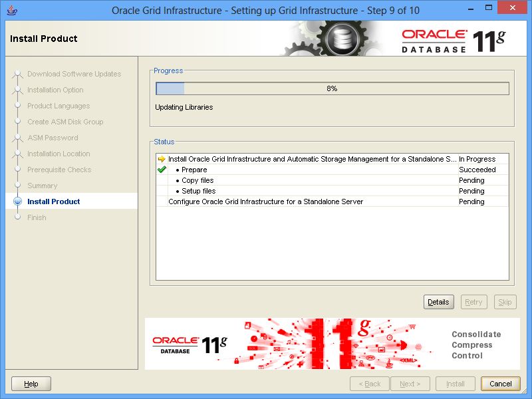Click the Updating Libraries status text
Image resolution: width=532 pixels, height=399 pixels.
[184, 107]
